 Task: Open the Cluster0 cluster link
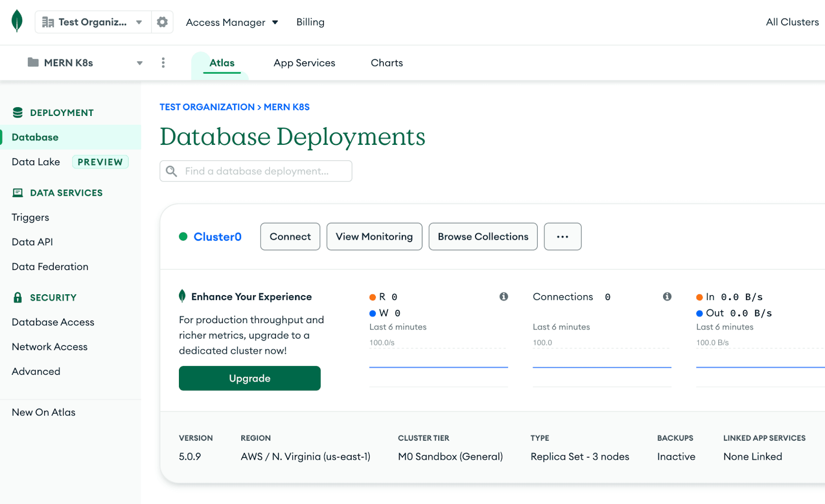coord(217,237)
